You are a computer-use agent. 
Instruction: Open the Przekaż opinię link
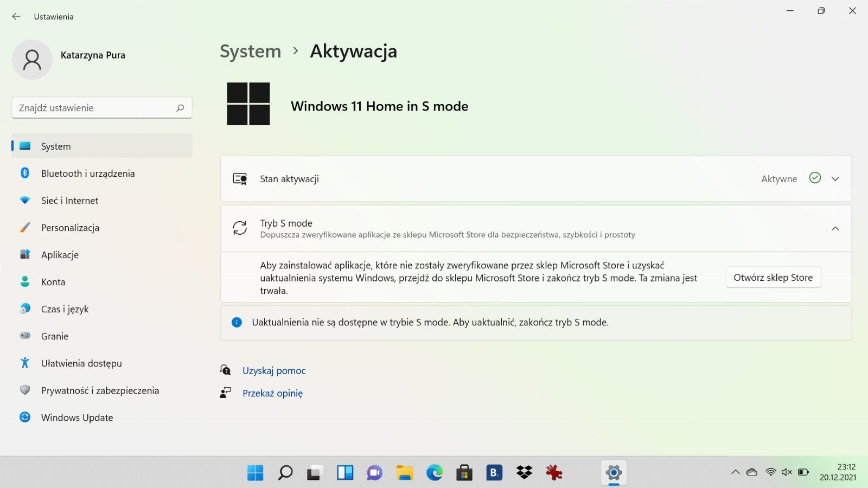[272, 393]
